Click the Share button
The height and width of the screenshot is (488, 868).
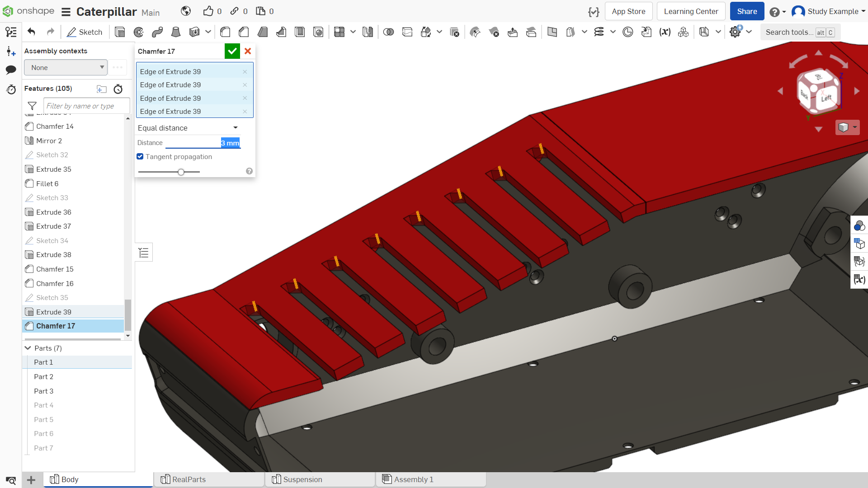(747, 11)
